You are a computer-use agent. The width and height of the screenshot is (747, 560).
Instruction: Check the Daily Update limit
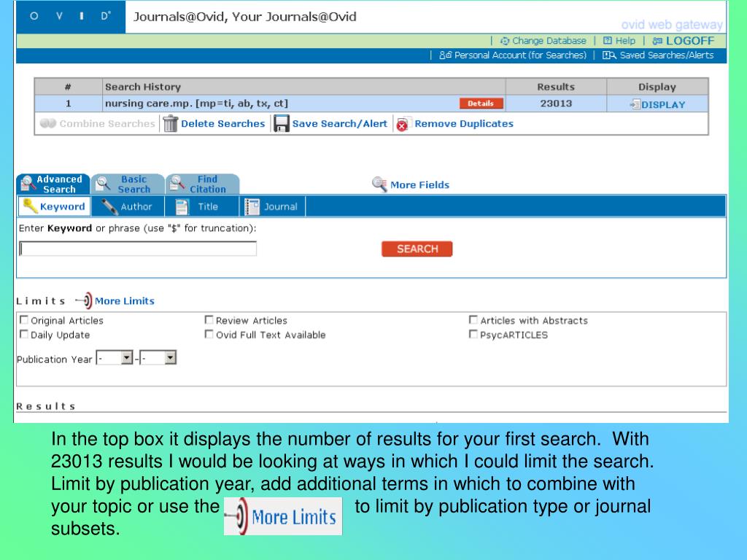click(23, 334)
